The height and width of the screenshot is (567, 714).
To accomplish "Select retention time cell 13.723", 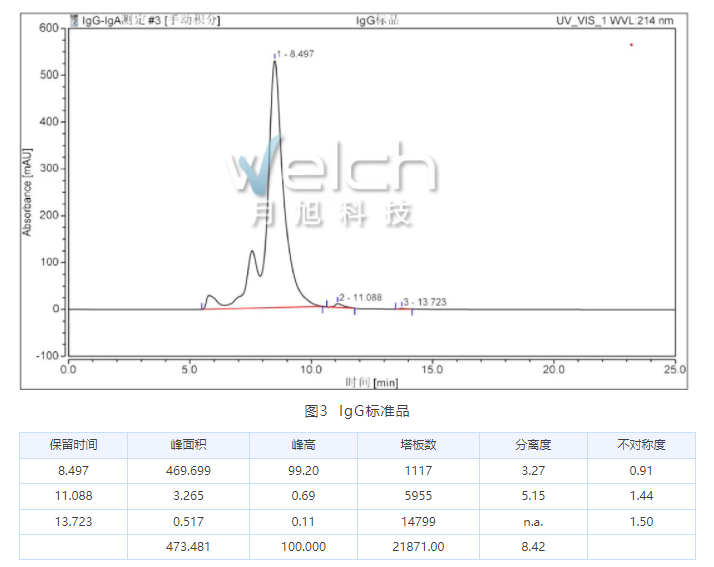I will (73, 521).
